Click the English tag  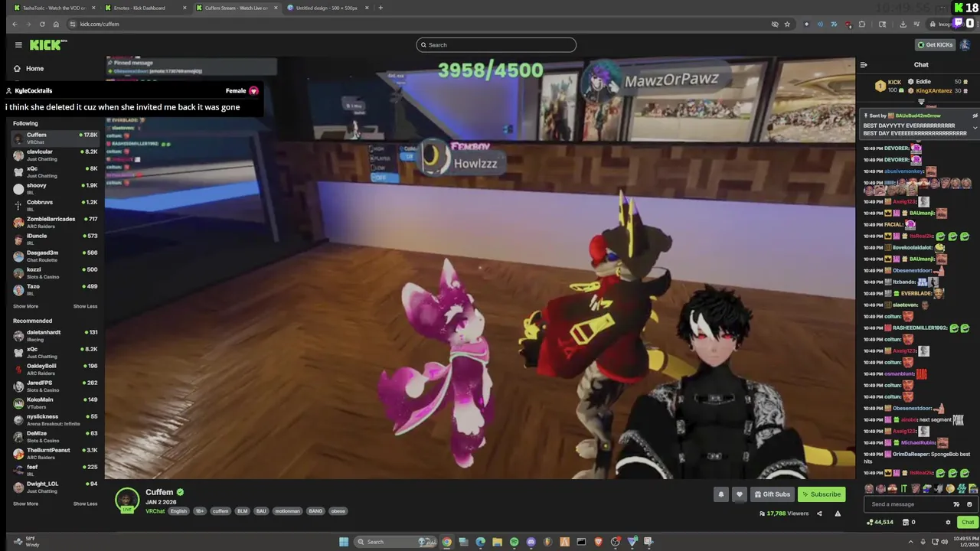[178, 511]
